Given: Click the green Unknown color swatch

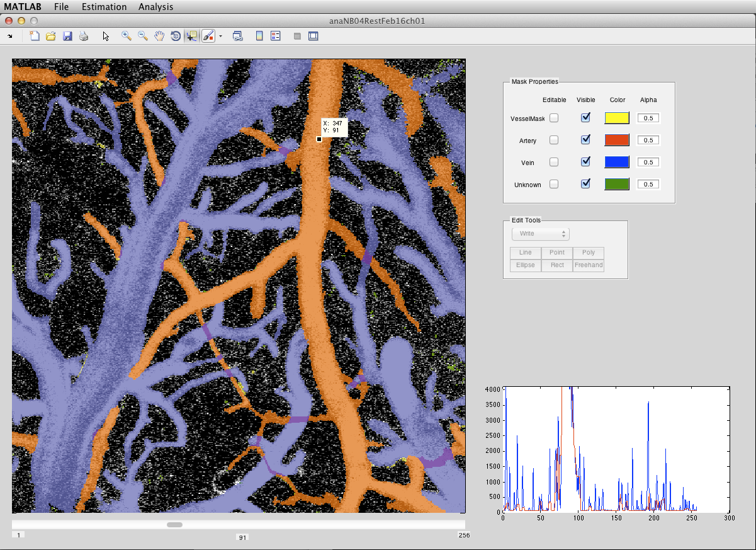Looking at the screenshot, I should pyautogui.click(x=617, y=184).
